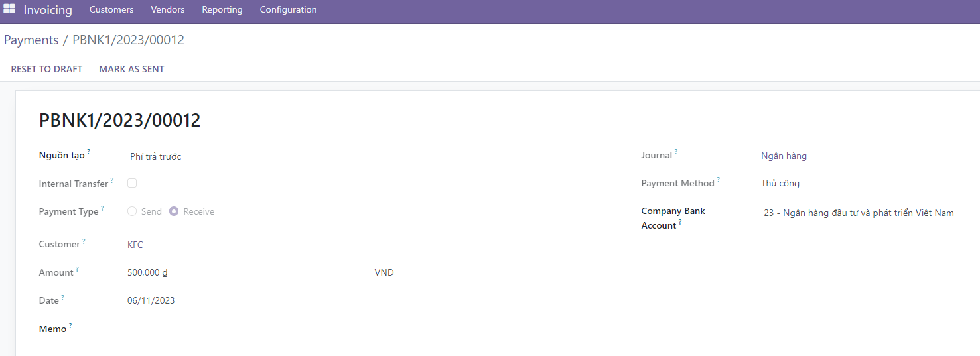Open the Vendors menu
This screenshot has width=980, height=356.
(168, 10)
